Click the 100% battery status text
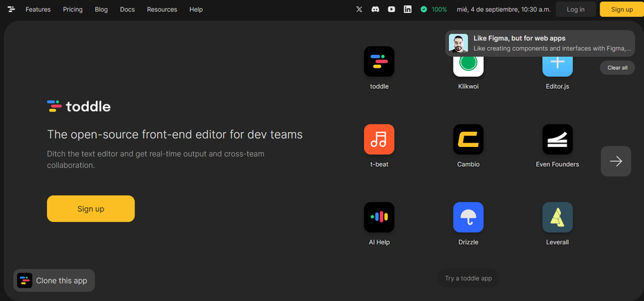 [439, 9]
